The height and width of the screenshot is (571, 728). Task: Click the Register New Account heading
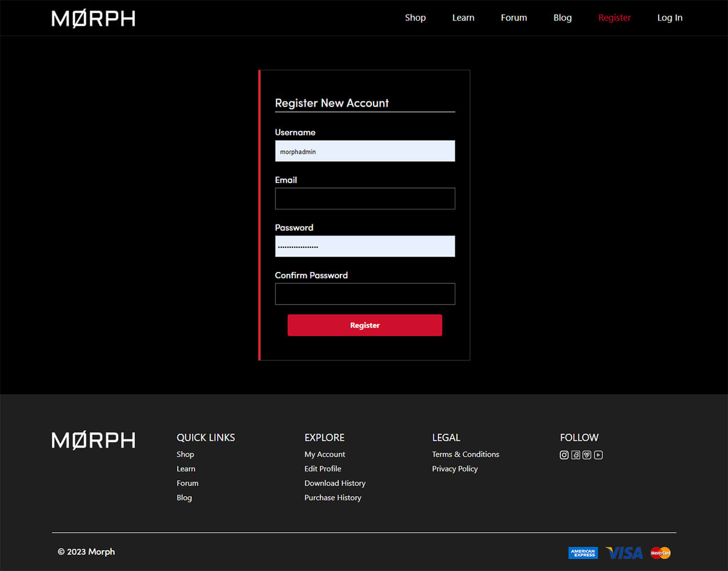[331, 103]
